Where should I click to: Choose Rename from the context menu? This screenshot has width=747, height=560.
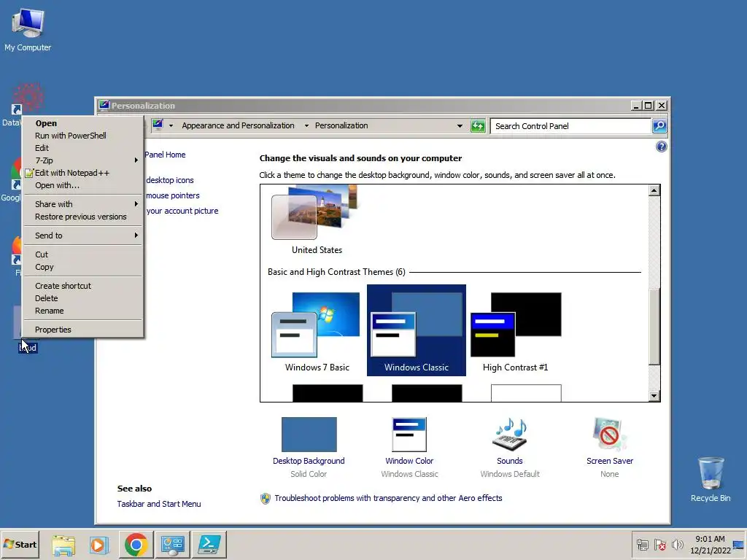[x=82, y=311]
